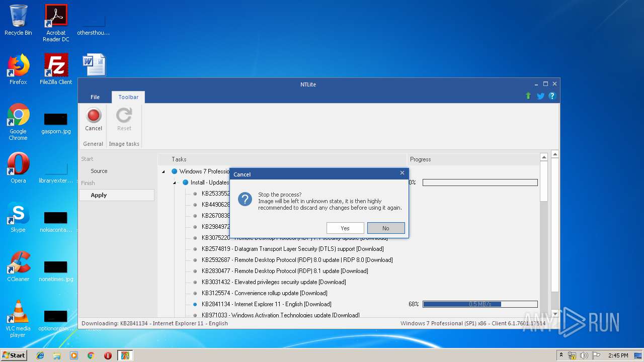
Task: Collapse the Windows 7 Professional tree node
Action: click(x=163, y=171)
